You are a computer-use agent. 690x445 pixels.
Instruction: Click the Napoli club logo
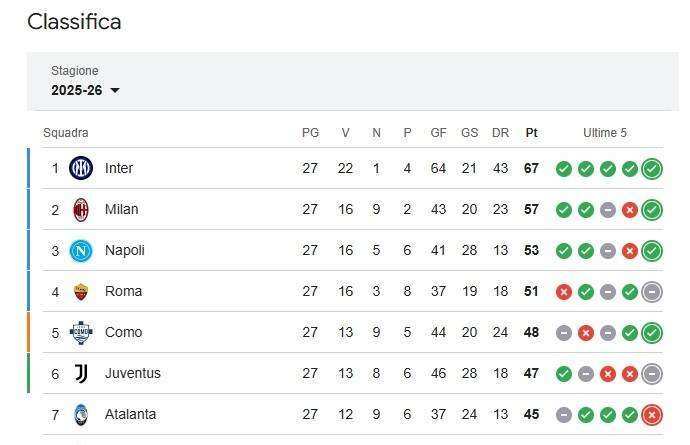click(81, 250)
